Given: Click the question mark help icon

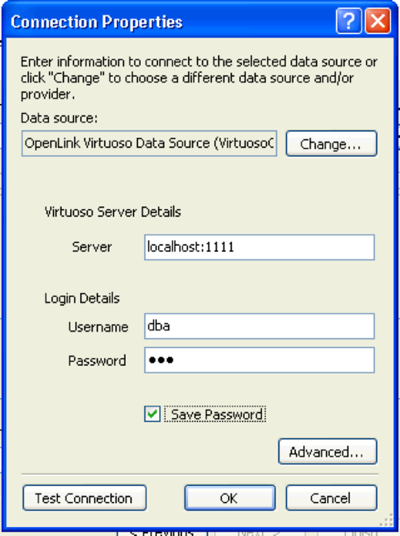Looking at the screenshot, I should pos(349,21).
